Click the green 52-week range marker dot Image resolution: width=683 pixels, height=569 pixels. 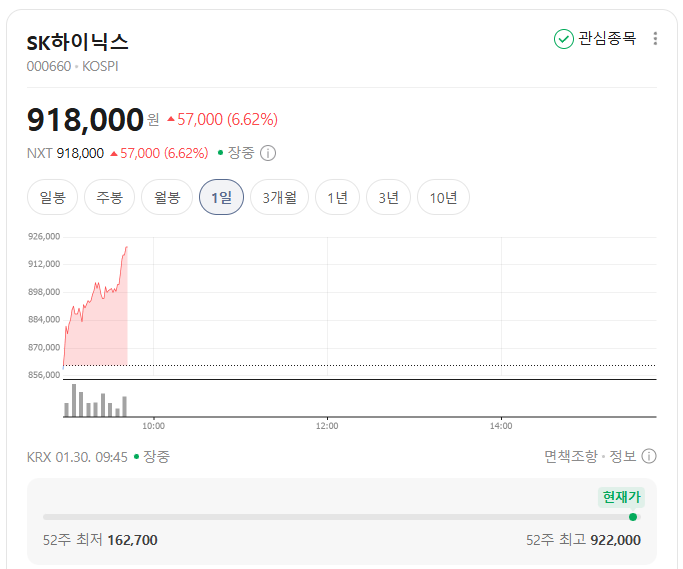pos(633,517)
